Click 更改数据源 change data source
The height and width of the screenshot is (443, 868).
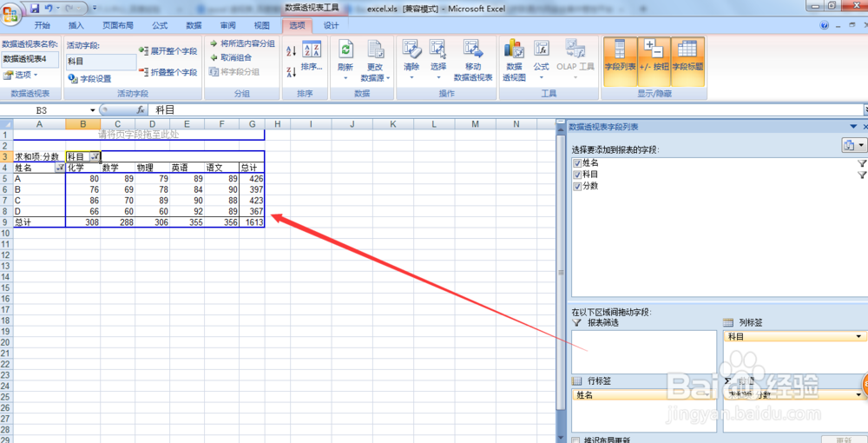pos(375,60)
